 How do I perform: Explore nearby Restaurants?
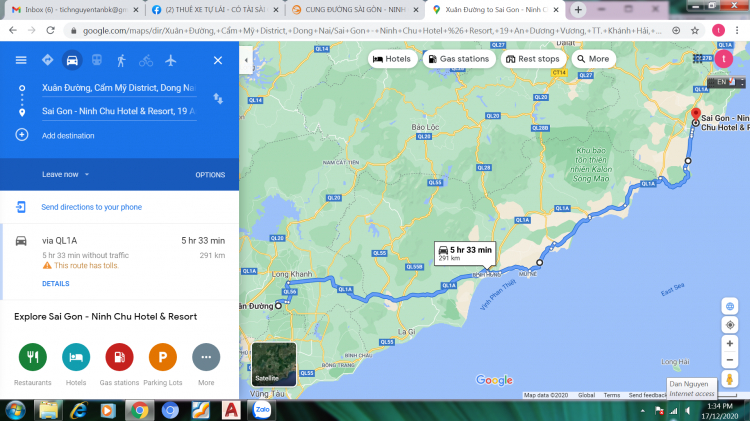33,357
